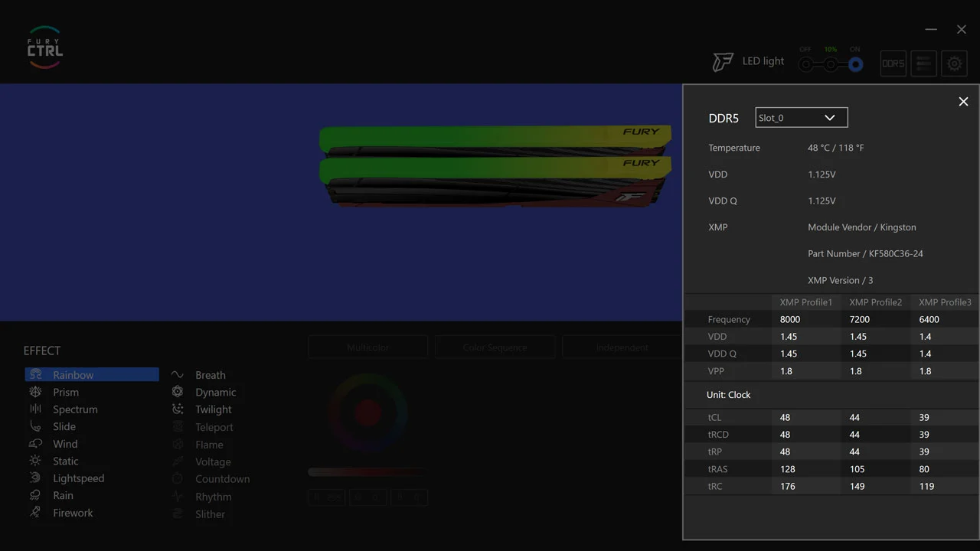980x551 pixels.
Task: Select the Color Sequence mode
Action: click(495, 347)
